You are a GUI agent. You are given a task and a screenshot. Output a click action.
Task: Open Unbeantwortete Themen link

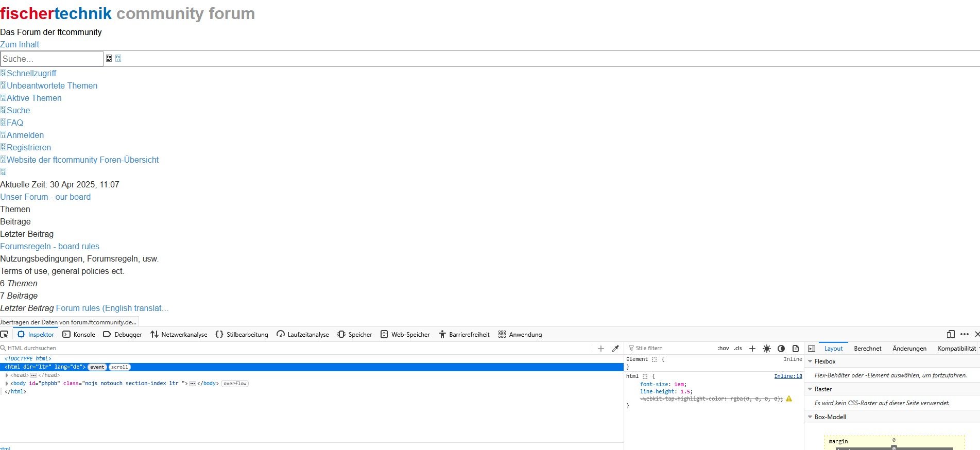pos(52,85)
